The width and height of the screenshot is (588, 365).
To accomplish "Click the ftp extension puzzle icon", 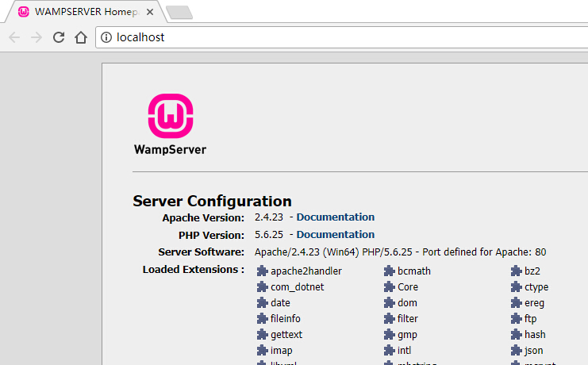I will (516, 318).
